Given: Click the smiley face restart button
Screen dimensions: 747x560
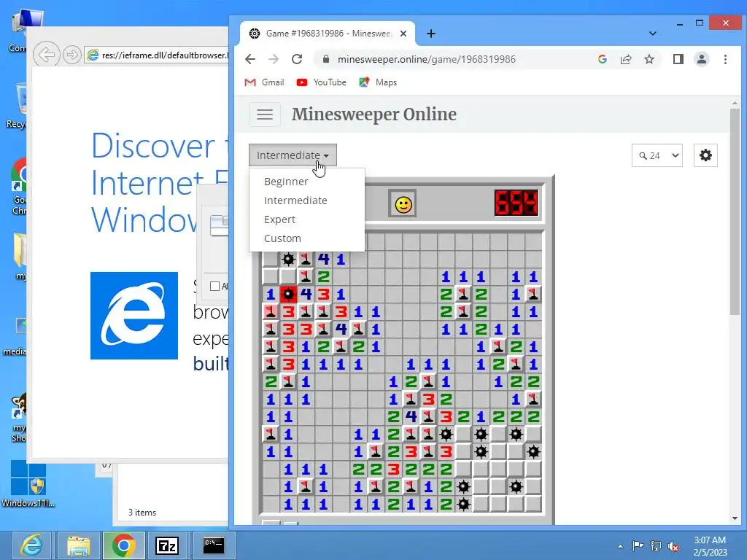Looking at the screenshot, I should coord(403,204).
